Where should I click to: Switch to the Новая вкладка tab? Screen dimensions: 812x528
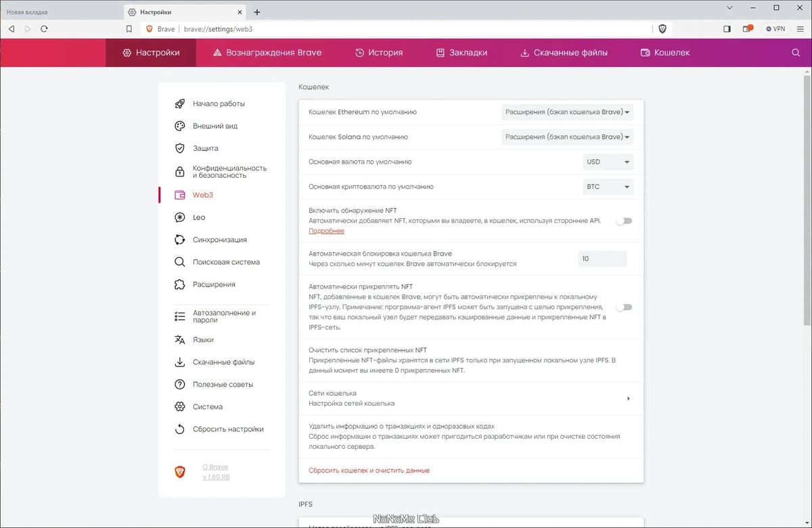point(61,12)
